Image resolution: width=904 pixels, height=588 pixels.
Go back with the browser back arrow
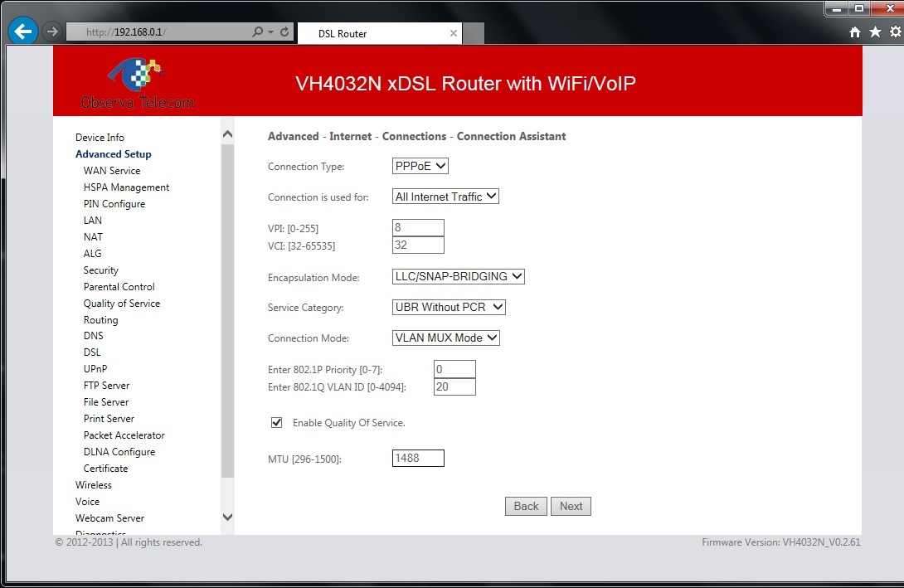pos(23,32)
